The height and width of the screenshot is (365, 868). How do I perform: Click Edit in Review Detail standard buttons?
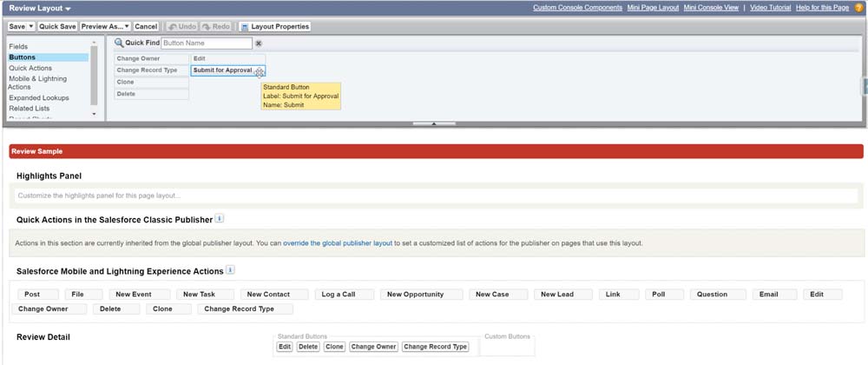tap(285, 347)
